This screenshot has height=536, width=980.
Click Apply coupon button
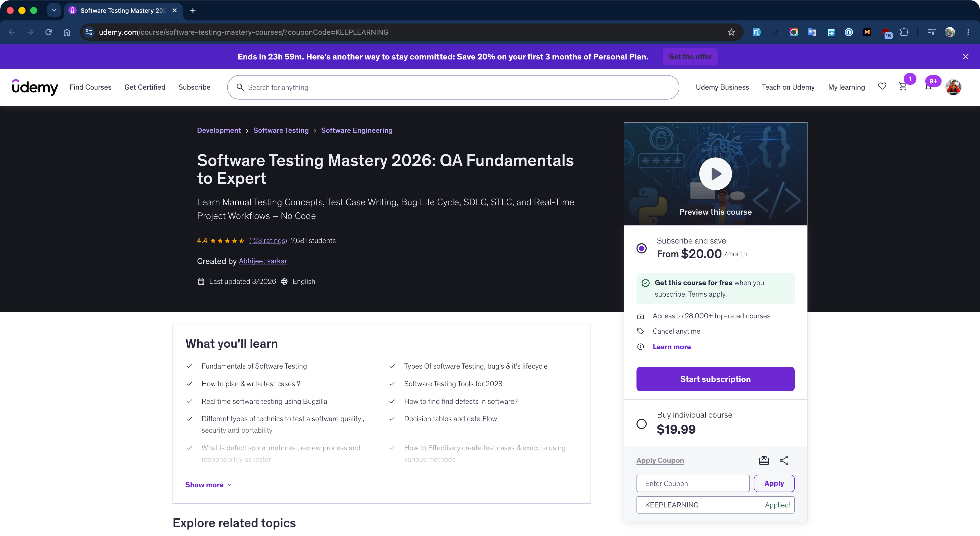[x=774, y=483]
